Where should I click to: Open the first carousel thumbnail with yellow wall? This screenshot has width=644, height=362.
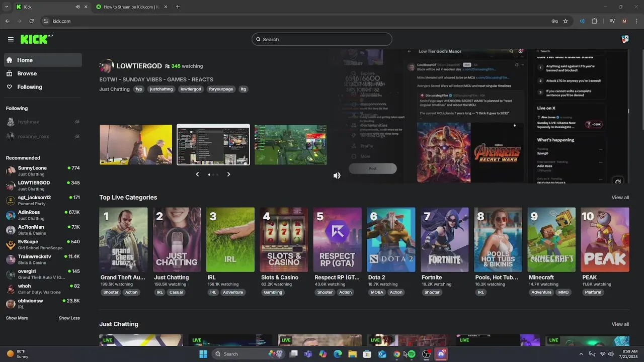[x=136, y=145]
